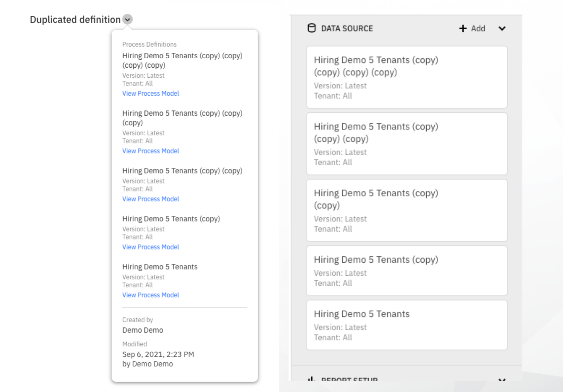Click the database icon beside DATA SOURCE
The image size is (563, 392).
pyautogui.click(x=311, y=28)
